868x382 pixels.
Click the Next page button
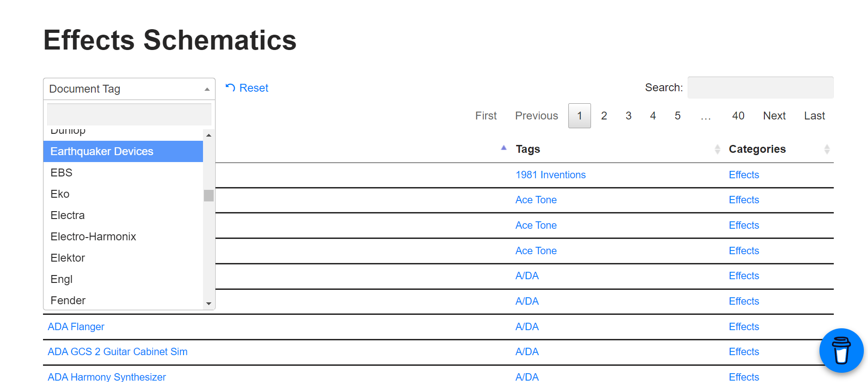click(x=775, y=116)
